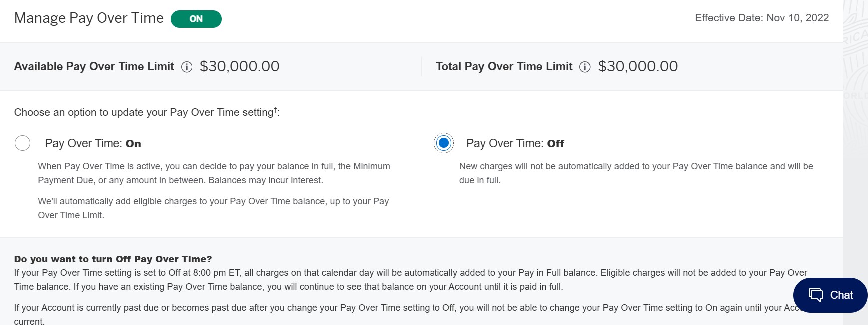Select the Pay Over Time: On radio button
This screenshot has height=325, width=868.
click(x=22, y=143)
